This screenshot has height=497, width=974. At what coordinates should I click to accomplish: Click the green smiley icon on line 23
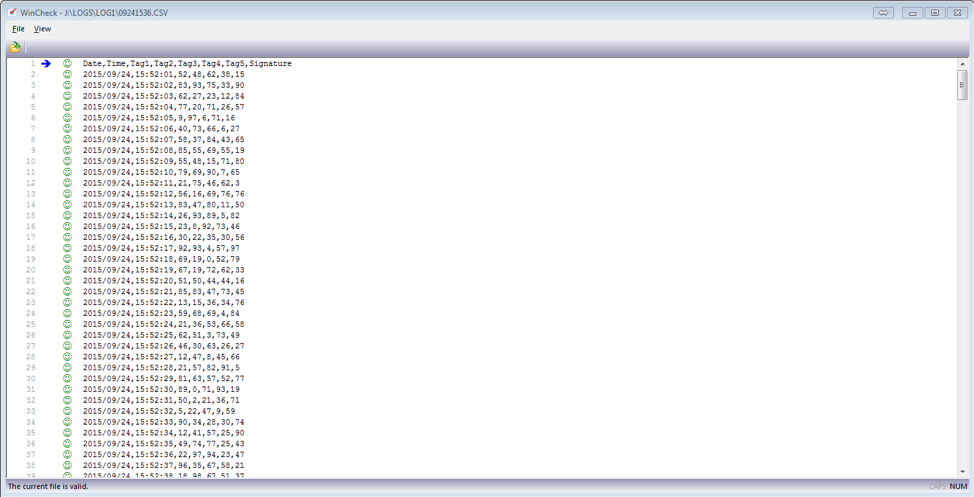point(67,303)
